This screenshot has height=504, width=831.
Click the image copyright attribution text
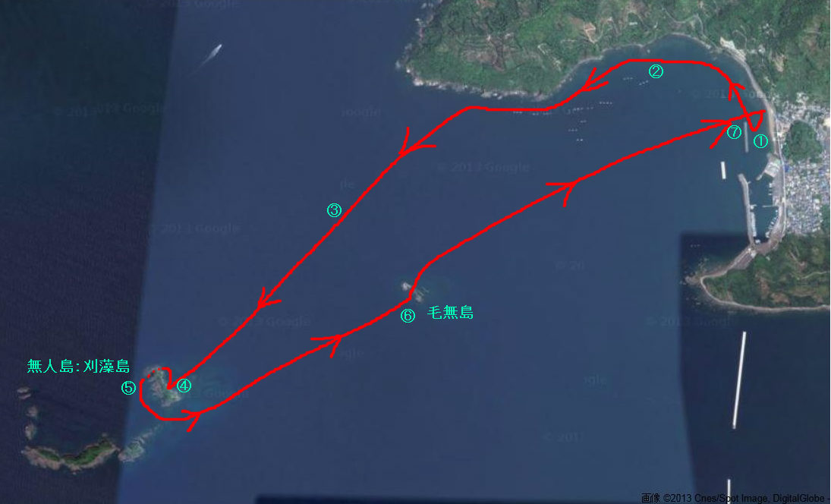click(x=735, y=498)
